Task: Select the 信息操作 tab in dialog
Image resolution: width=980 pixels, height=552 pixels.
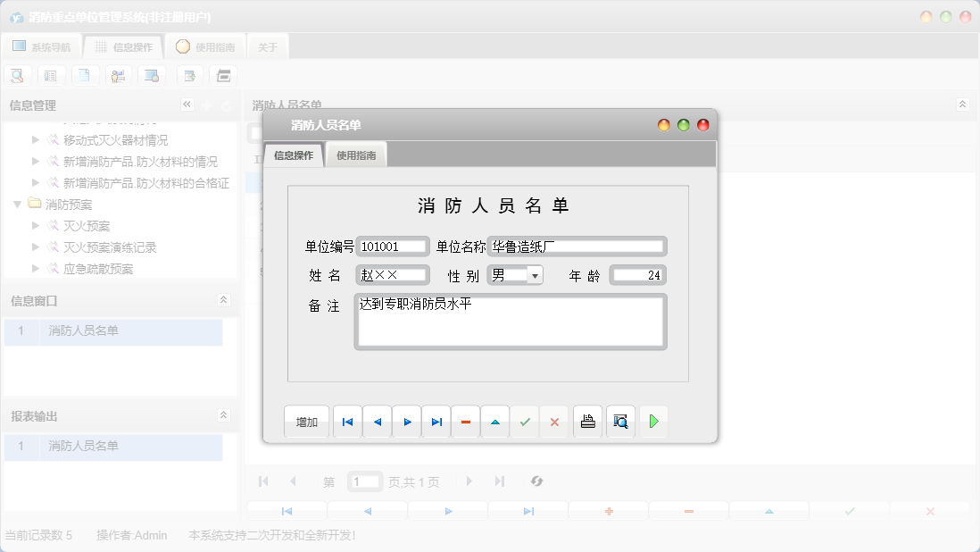Action: tap(294, 155)
